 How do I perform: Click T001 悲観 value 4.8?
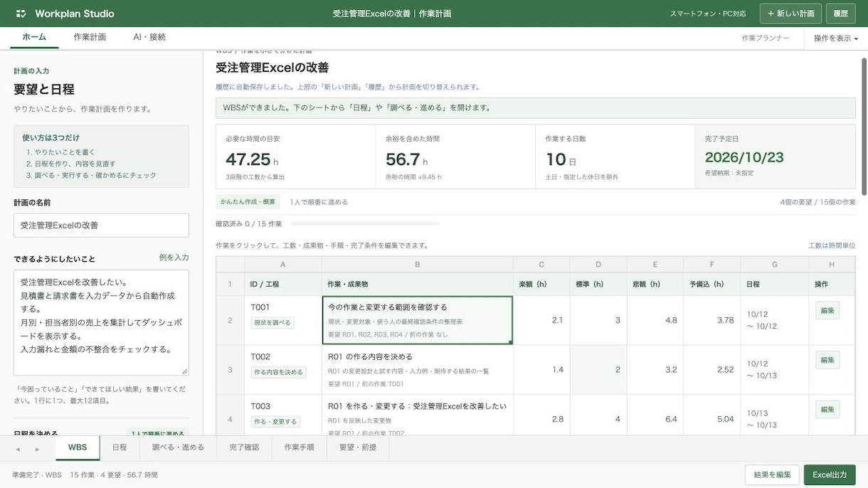655,320
